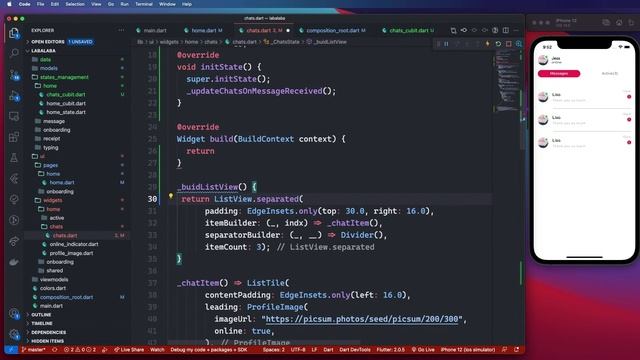Click Dart DevTools in status bar

(x=355, y=350)
